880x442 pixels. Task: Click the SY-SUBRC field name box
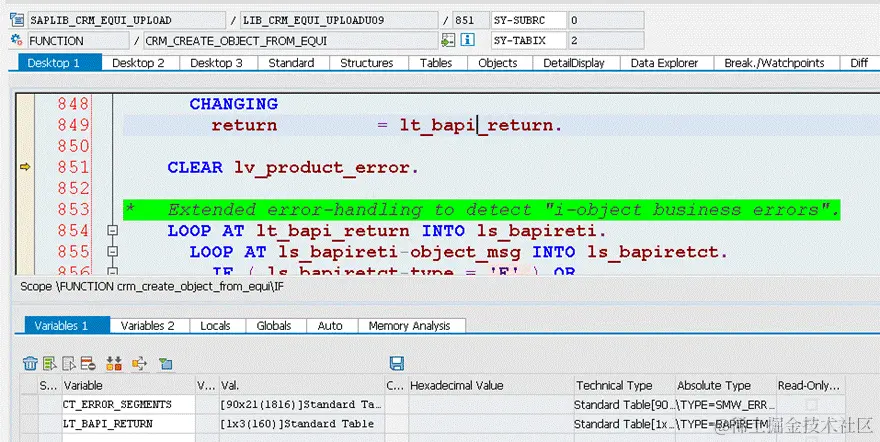click(529, 20)
